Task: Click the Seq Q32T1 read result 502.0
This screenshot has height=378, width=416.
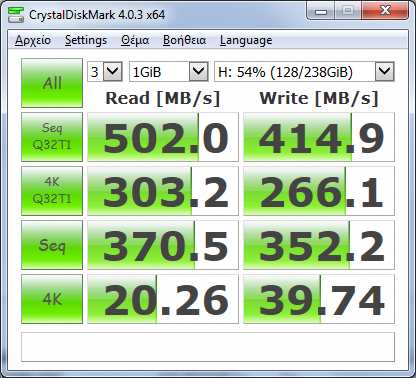Action: [163, 137]
